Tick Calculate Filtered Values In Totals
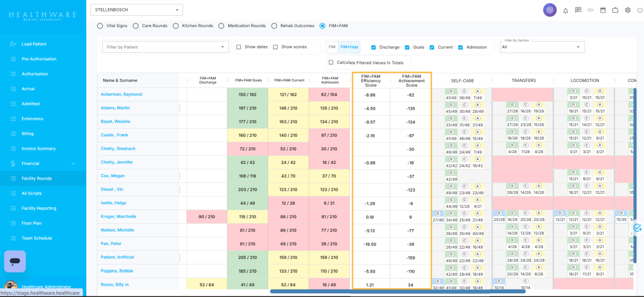Screen dimensions: 644x297 click(x=331, y=62)
